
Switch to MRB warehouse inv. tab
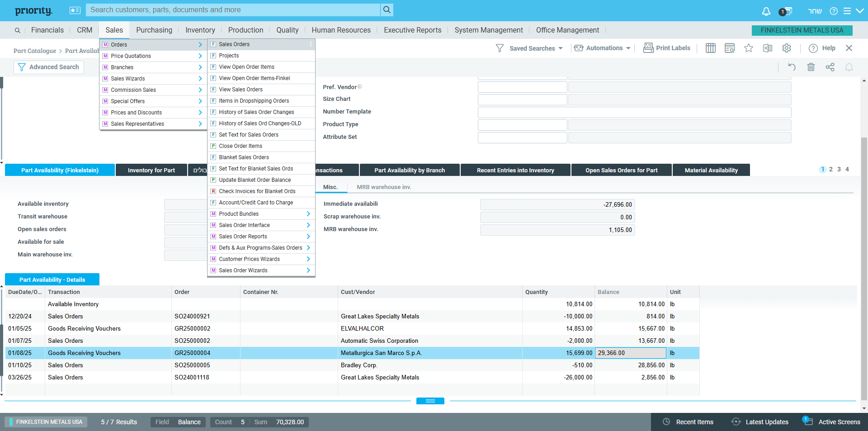[x=384, y=187]
